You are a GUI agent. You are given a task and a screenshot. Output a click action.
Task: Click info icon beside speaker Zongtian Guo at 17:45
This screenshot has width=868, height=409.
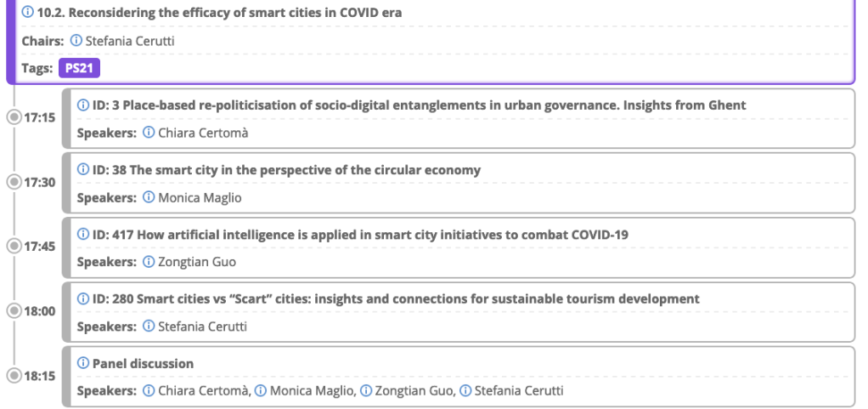(149, 262)
